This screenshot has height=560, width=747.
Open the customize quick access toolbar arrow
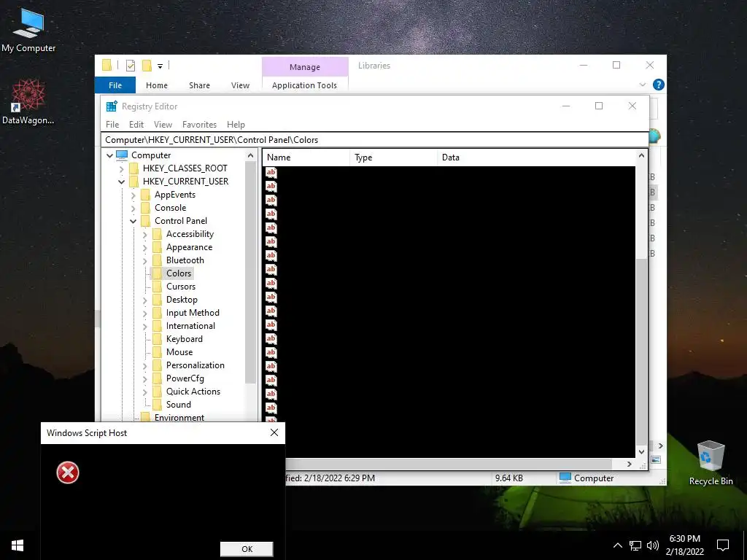(160, 66)
